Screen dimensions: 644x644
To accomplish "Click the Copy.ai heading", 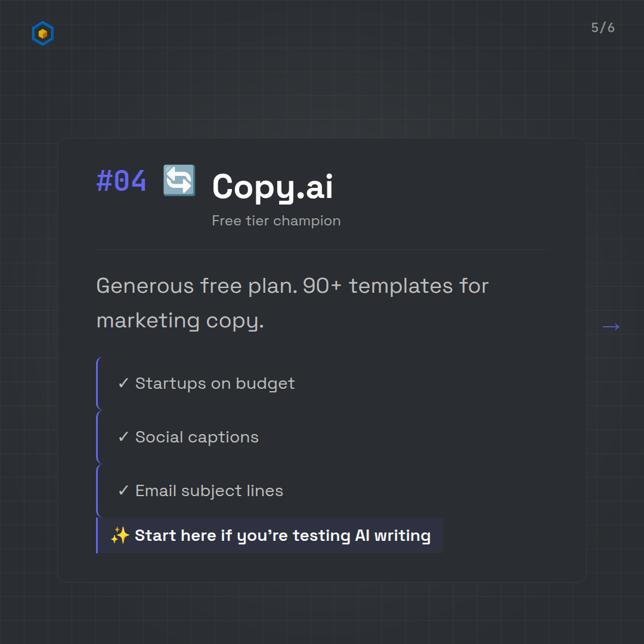I will (x=273, y=186).
